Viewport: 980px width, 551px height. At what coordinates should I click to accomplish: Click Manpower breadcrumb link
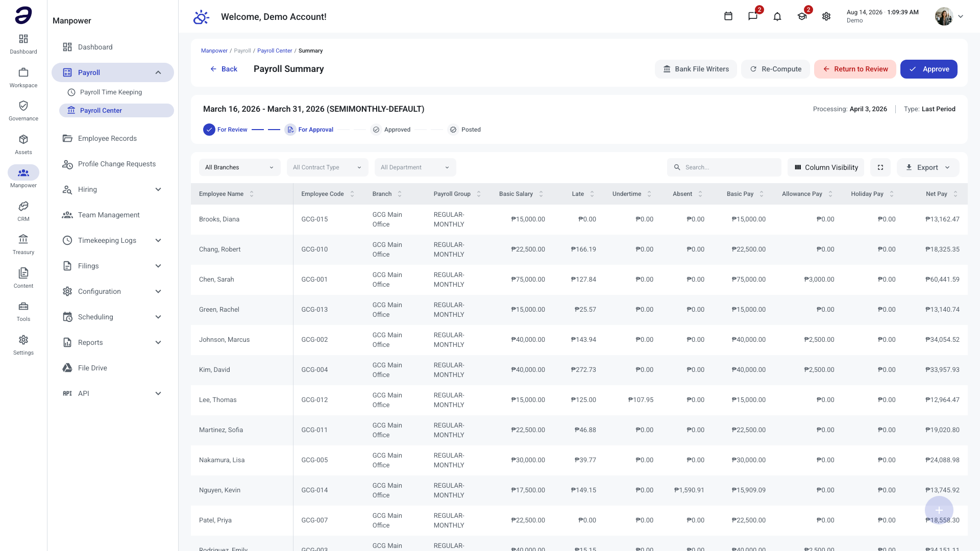point(214,51)
